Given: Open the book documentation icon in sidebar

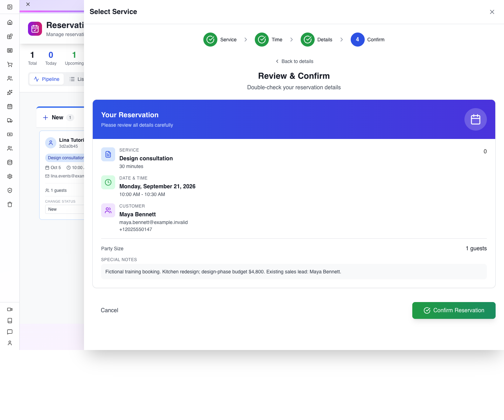Looking at the screenshot, I should pyautogui.click(x=10, y=321).
